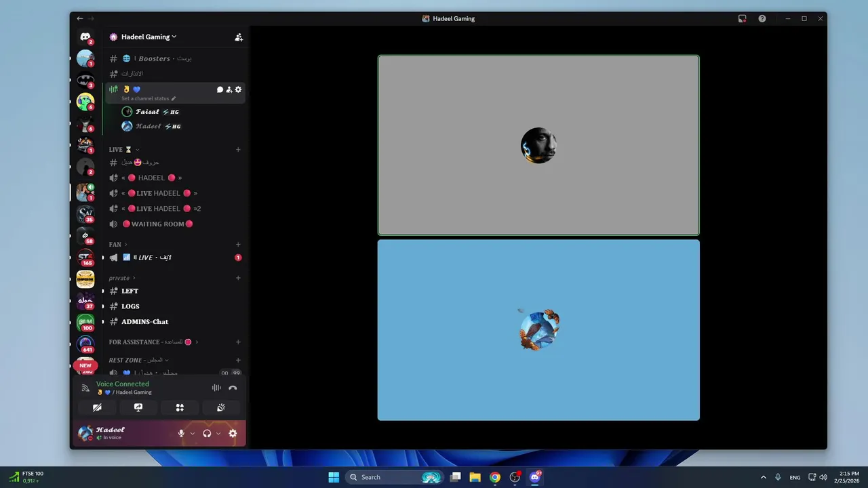Open the soundboard button
Image resolution: width=868 pixels, height=488 pixels.
coord(221,407)
